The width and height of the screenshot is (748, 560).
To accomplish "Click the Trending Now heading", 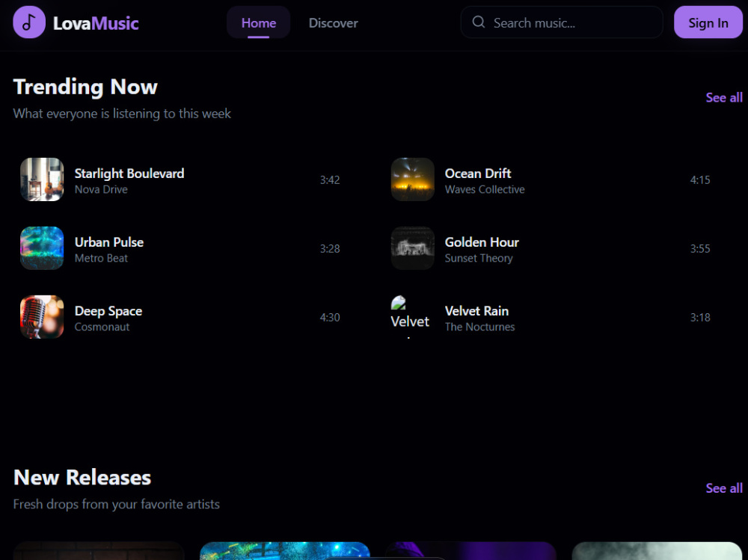I will tap(85, 87).
